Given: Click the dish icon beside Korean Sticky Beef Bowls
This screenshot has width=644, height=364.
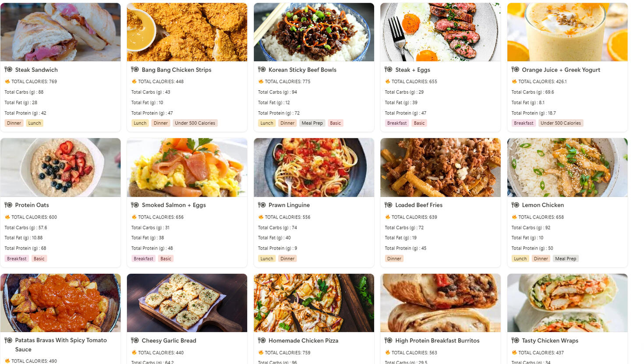Looking at the screenshot, I should coord(262,69).
